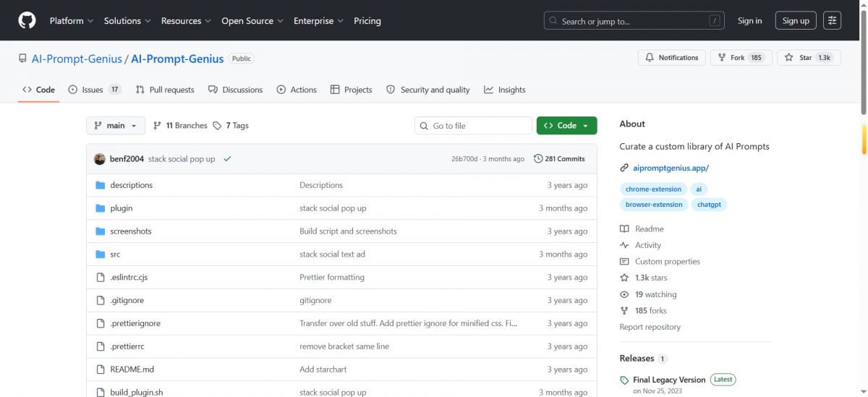Click the .eslintrc.cjs file icon
The width and height of the screenshot is (868, 397).
[x=101, y=277]
